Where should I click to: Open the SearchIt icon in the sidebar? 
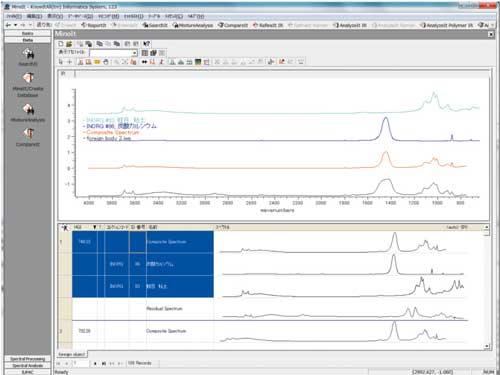click(28, 57)
